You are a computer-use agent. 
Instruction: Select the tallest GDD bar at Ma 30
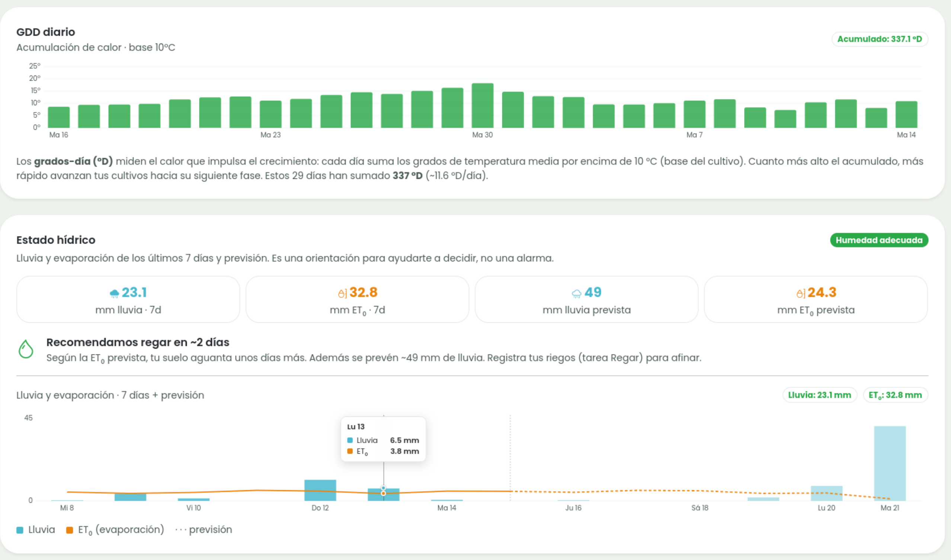(x=483, y=106)
